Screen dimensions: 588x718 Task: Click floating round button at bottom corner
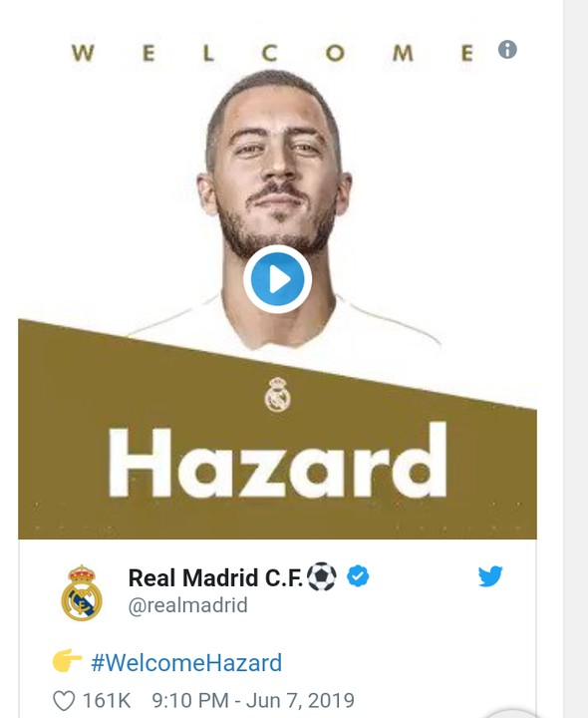(510, 712)
